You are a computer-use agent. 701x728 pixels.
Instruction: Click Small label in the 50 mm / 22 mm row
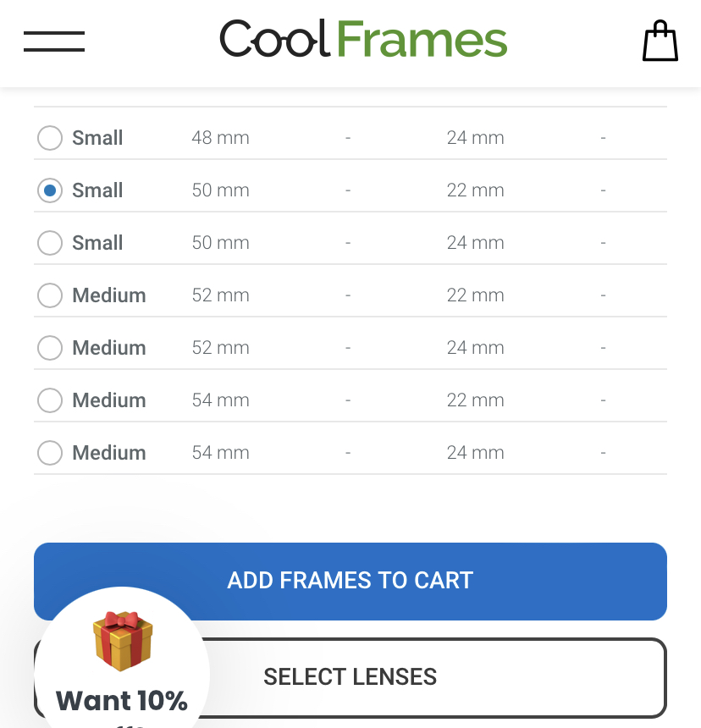click(x=97, y=190)
